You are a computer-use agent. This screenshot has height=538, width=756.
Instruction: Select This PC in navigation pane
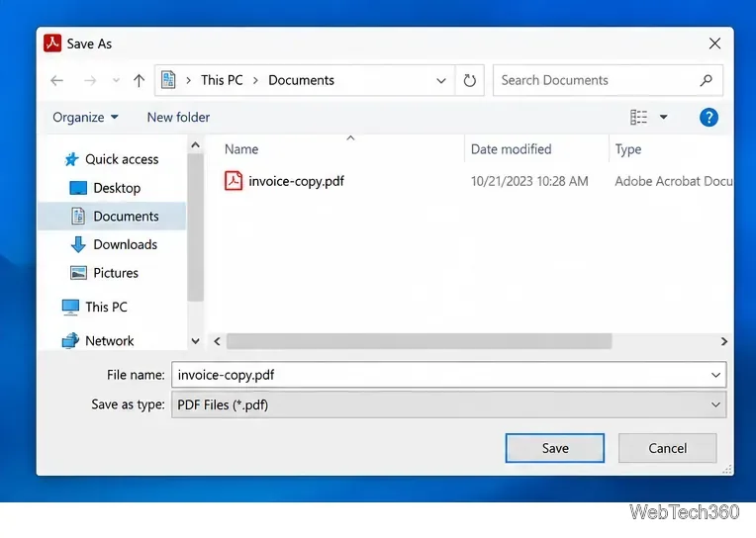(106, 308)
